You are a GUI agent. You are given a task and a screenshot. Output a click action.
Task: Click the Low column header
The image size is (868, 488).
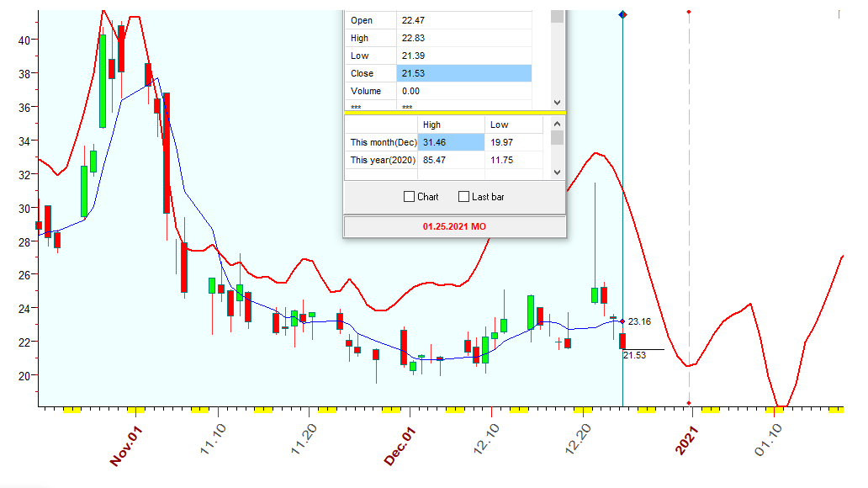pyautogui.click(x=514, y=125)
